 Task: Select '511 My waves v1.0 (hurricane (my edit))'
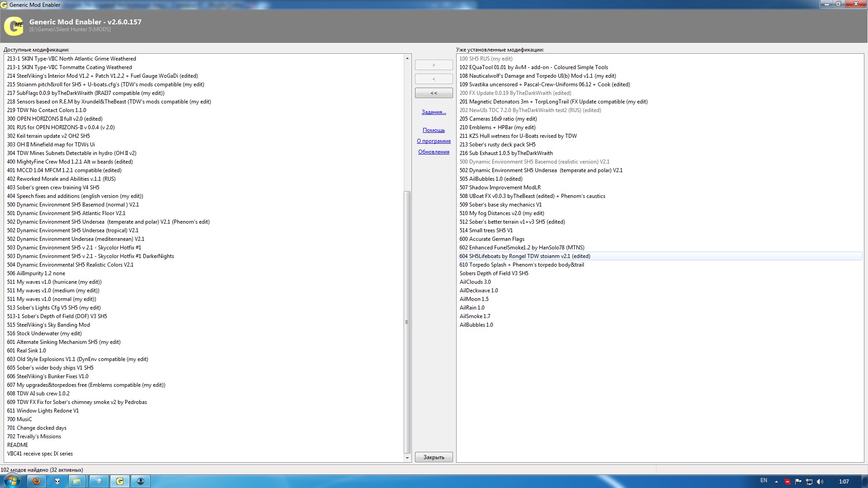54,282
